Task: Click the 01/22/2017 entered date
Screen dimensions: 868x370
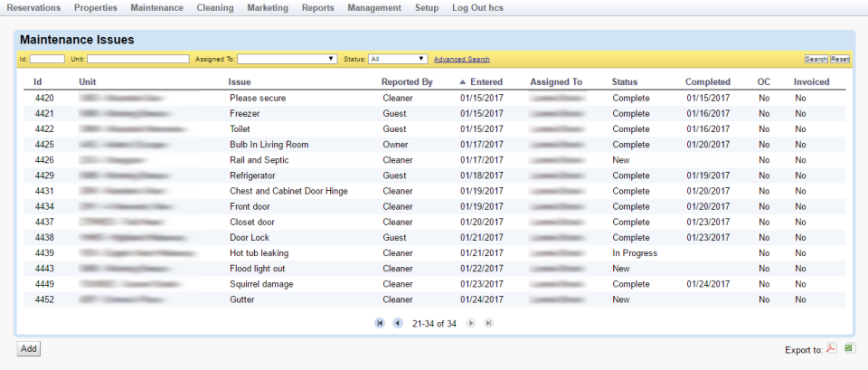Action: coord(482,269)
